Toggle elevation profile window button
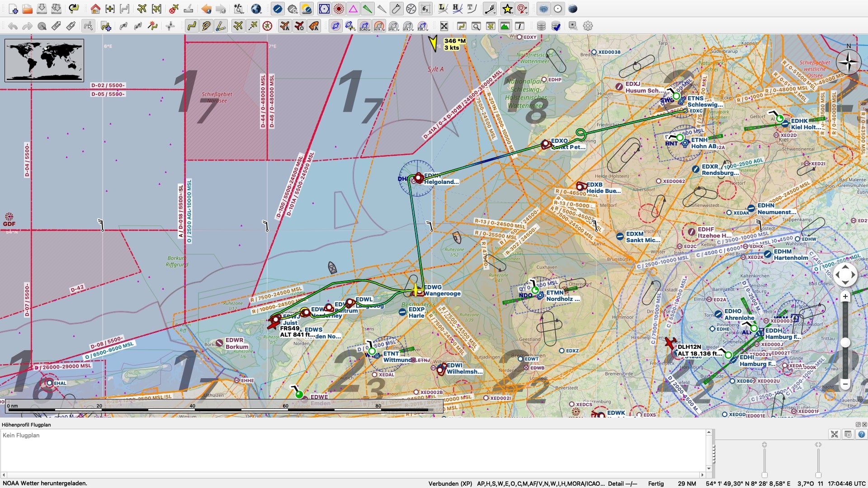 [x=505, y=26]
